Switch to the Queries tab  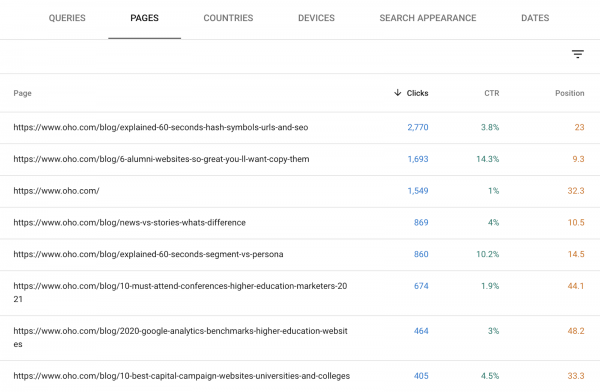click(x=67, y=18)
